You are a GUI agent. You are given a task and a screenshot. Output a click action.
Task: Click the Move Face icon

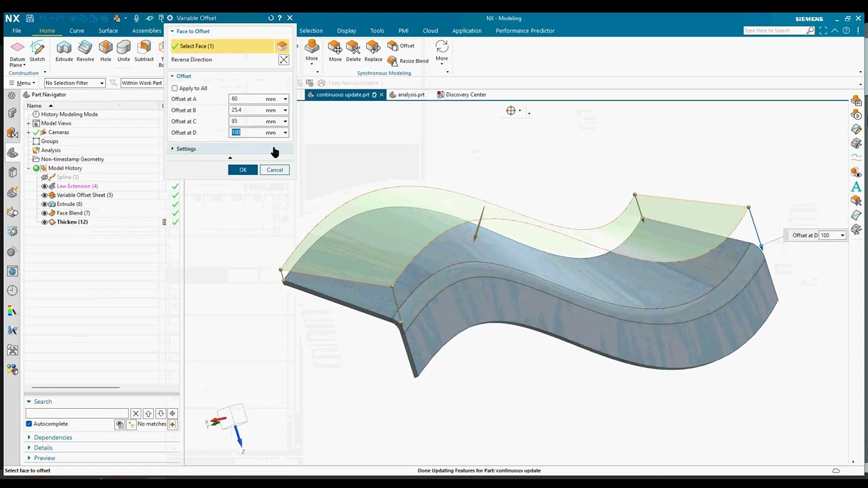tap(335, 47)
